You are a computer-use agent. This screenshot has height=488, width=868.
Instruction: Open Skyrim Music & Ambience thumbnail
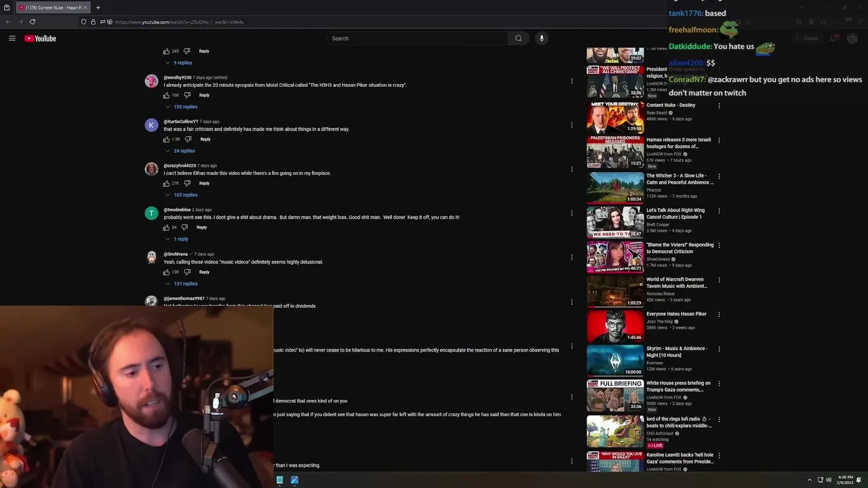click(x=615, y=361)
